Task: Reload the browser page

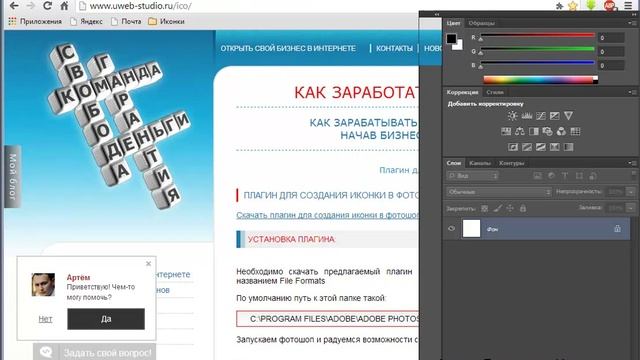Action: click(x=48, y=6)
